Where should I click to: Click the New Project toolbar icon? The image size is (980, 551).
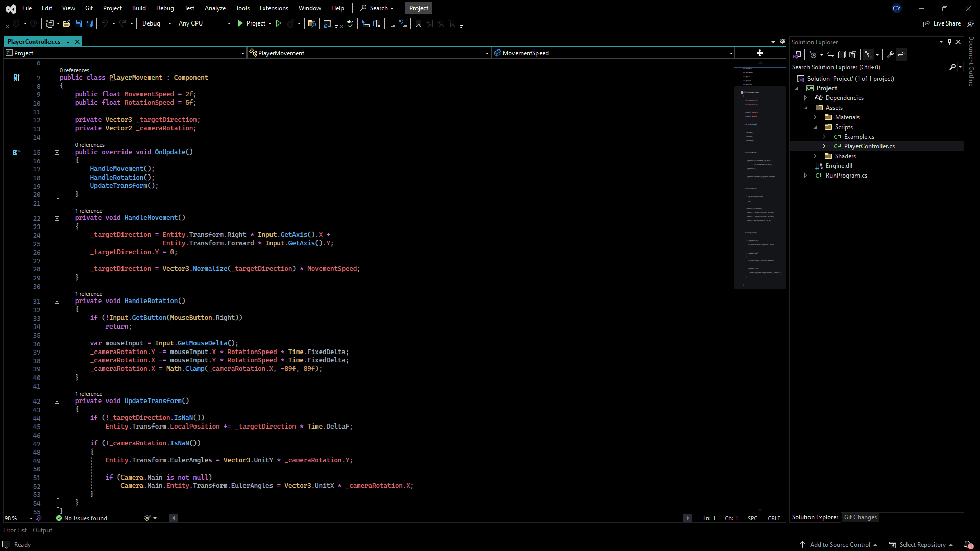pos(50,23)
